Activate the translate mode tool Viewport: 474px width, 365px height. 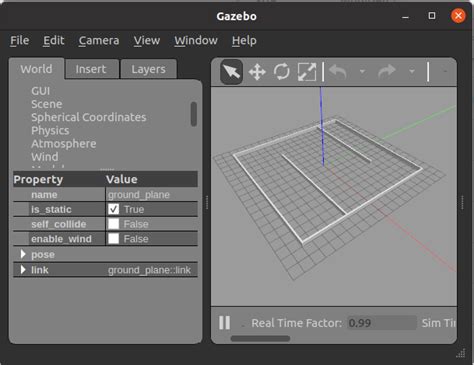coord(257,72)
